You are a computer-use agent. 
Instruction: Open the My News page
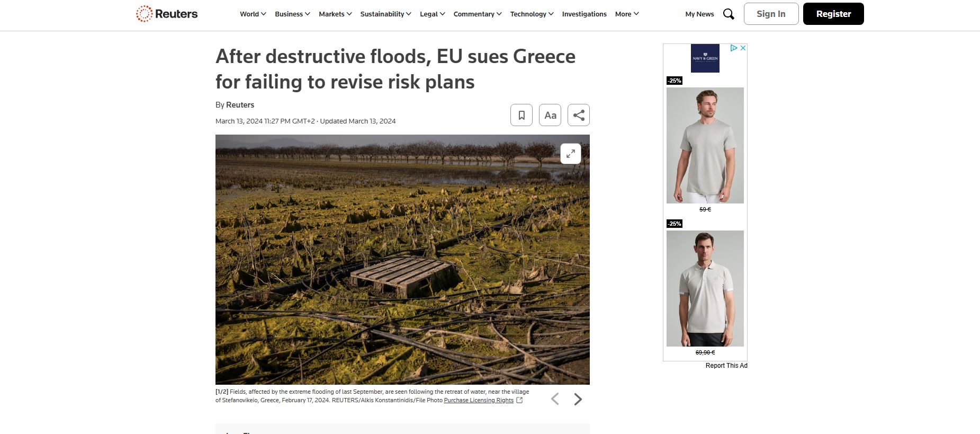[699, 14]
